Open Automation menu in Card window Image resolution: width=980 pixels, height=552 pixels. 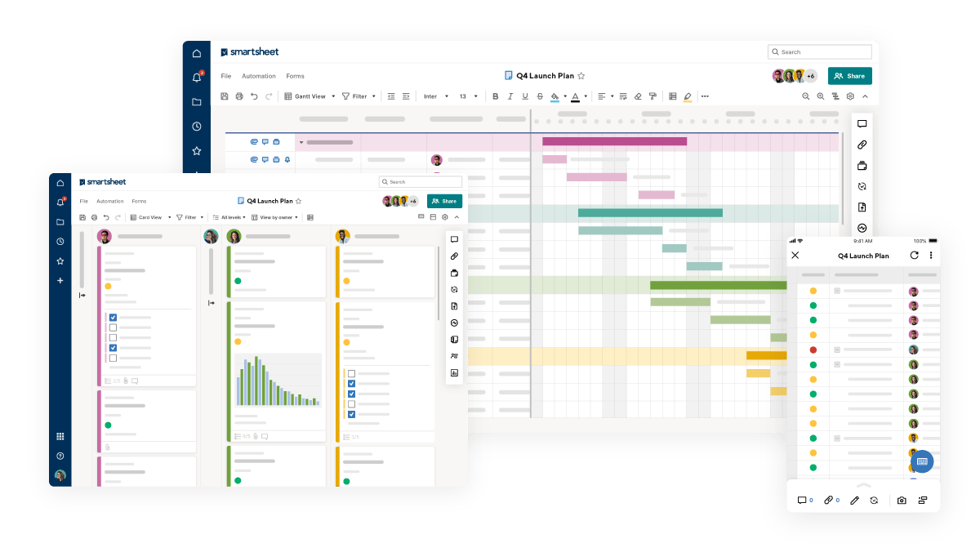[x=110, y=201]
